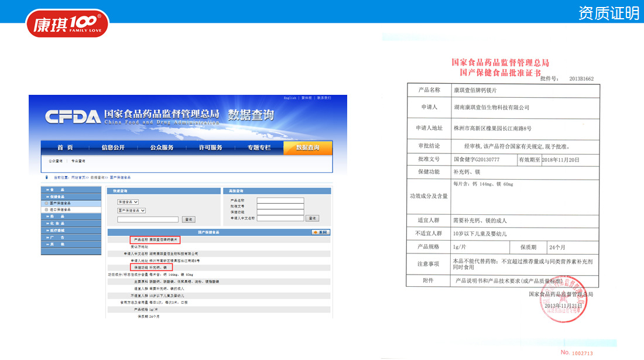Click the 数据查询 breadcrumb link
Screen dimensions: 644x360
(x=97, y=177)
